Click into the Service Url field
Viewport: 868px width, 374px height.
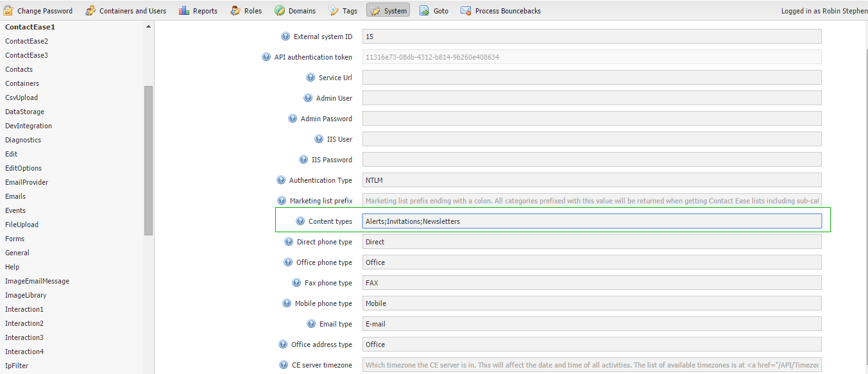click(591, 78)
